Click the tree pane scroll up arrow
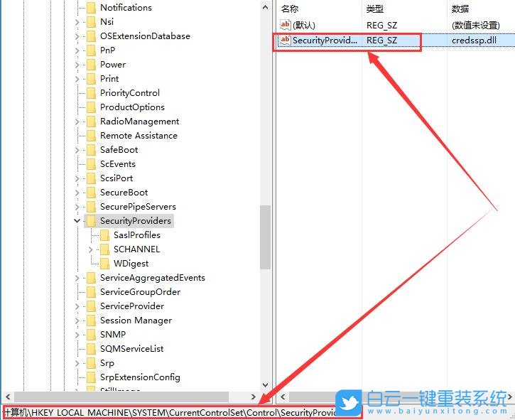Viewport: 515px width, 420px height. (x=266, y=7)
